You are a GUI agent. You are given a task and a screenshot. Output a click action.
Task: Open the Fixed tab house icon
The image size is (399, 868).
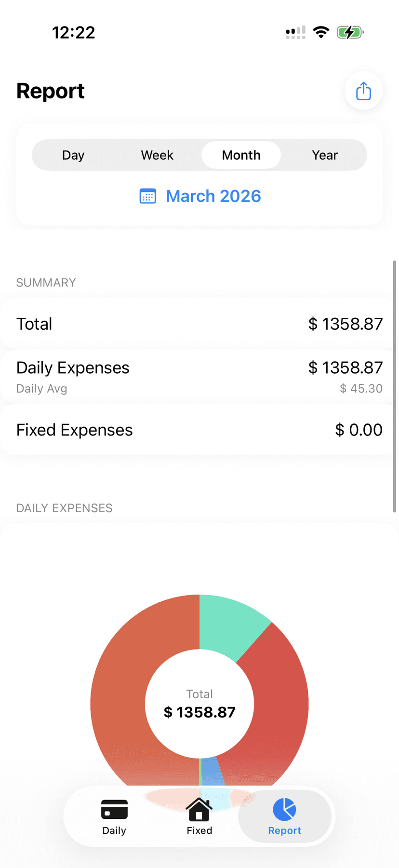pyautogui.click(x=199, y=809)
